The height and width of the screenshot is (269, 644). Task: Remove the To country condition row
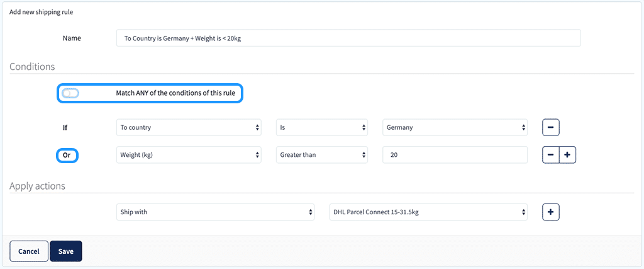[551, 127]
